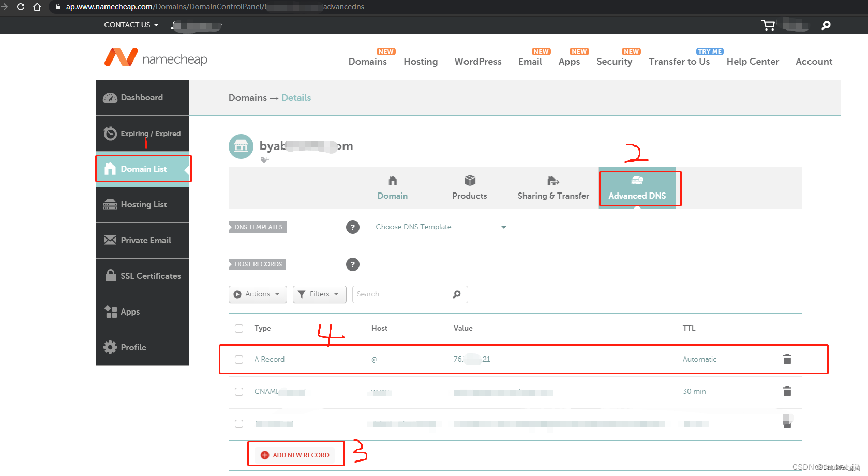Image resolution: width=868 pixels, height=476 pixels.
Task: Open the Transfer to Us menu
Action: (x=679, y=62)
